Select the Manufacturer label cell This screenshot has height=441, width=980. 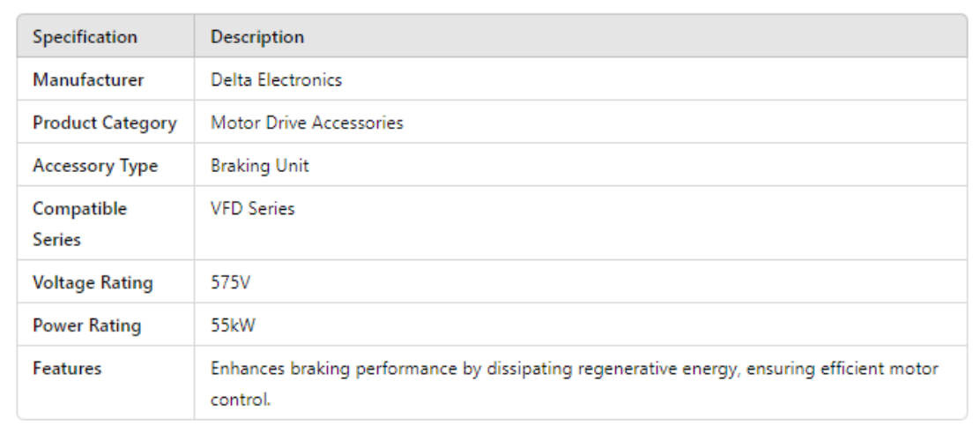tap(88, 79)
